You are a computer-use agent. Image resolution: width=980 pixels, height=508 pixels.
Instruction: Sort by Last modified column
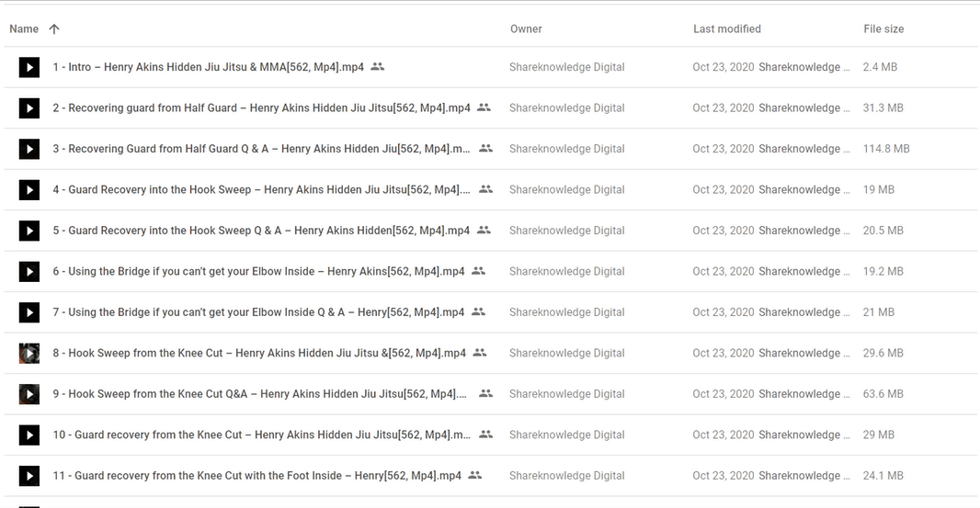(x=727, y=28)
